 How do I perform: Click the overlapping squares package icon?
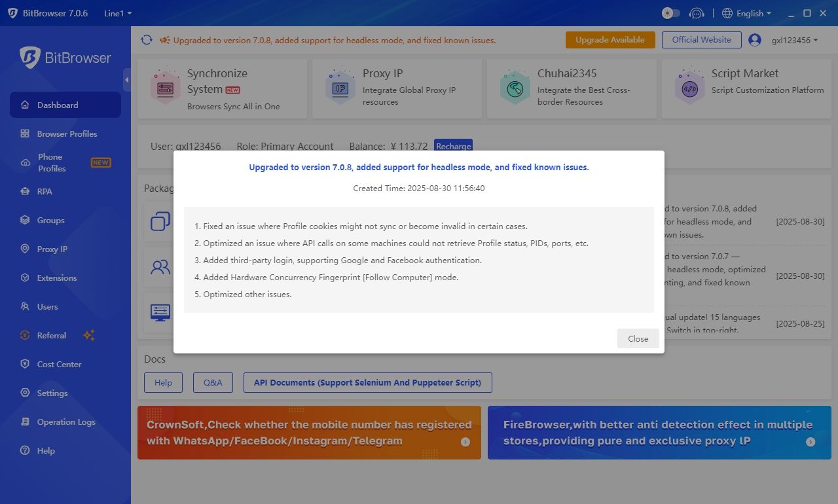160,221
